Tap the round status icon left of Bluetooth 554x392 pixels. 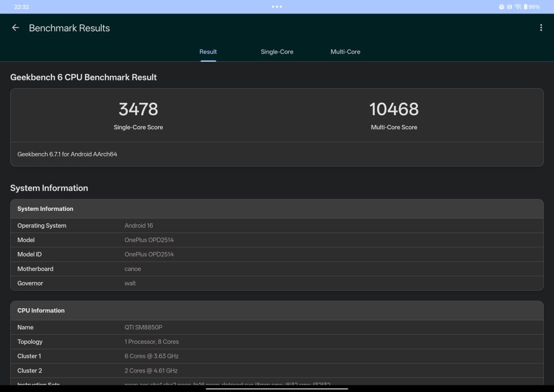502,6
